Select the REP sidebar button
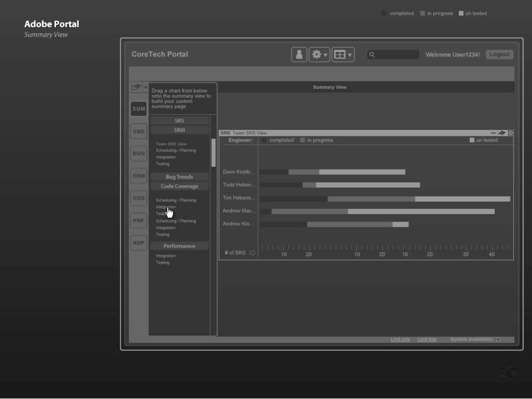532x399 pixels. click(x=139, y=243)
